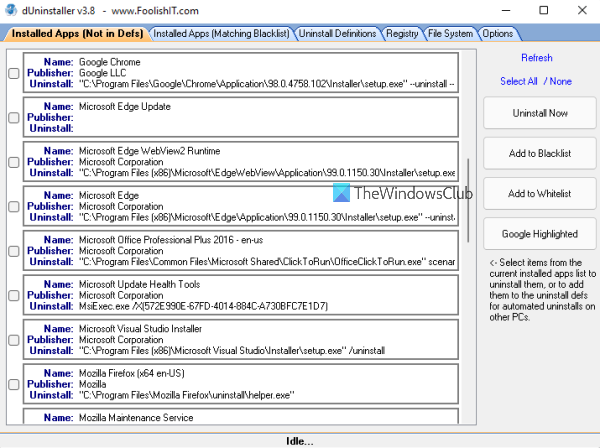600x448 pixels.
Task: Click the apps list vertical scrollbar thumb
Action: (468, 200)
